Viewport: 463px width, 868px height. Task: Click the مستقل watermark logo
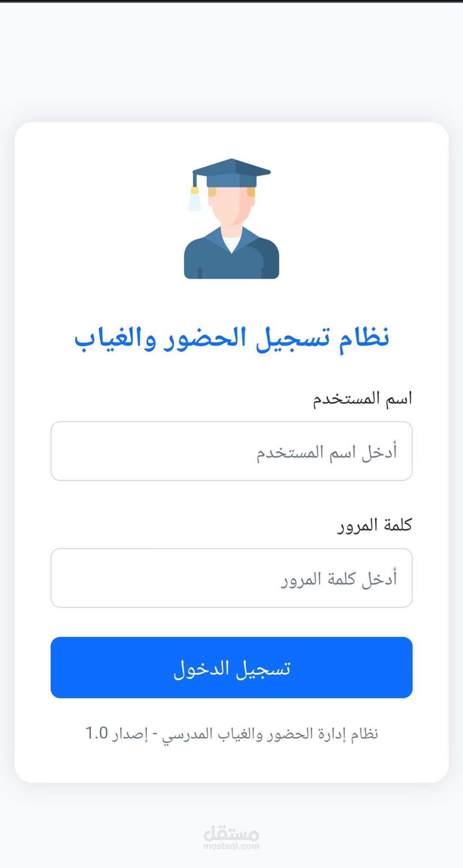pyautogui.click(x=231, y=833)
